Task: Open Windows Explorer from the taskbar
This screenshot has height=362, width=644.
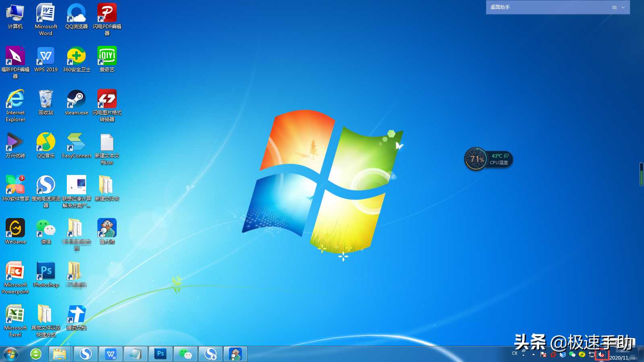Action: point(60,354)
